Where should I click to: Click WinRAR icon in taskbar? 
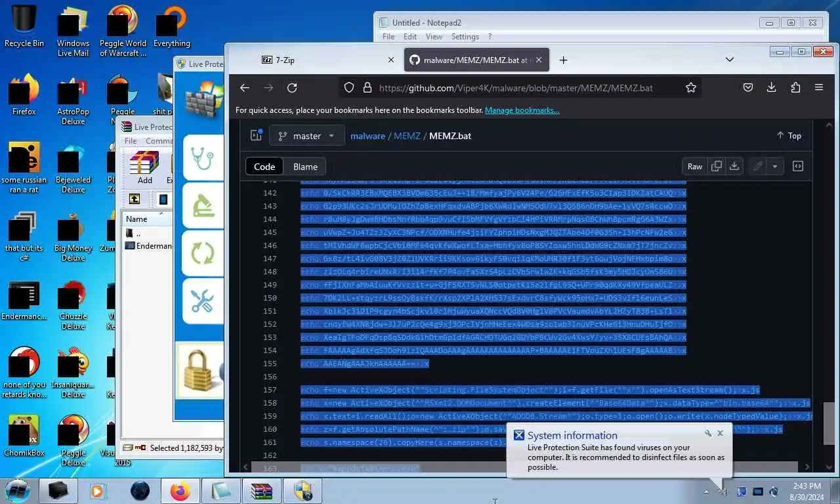coord(261,491)
